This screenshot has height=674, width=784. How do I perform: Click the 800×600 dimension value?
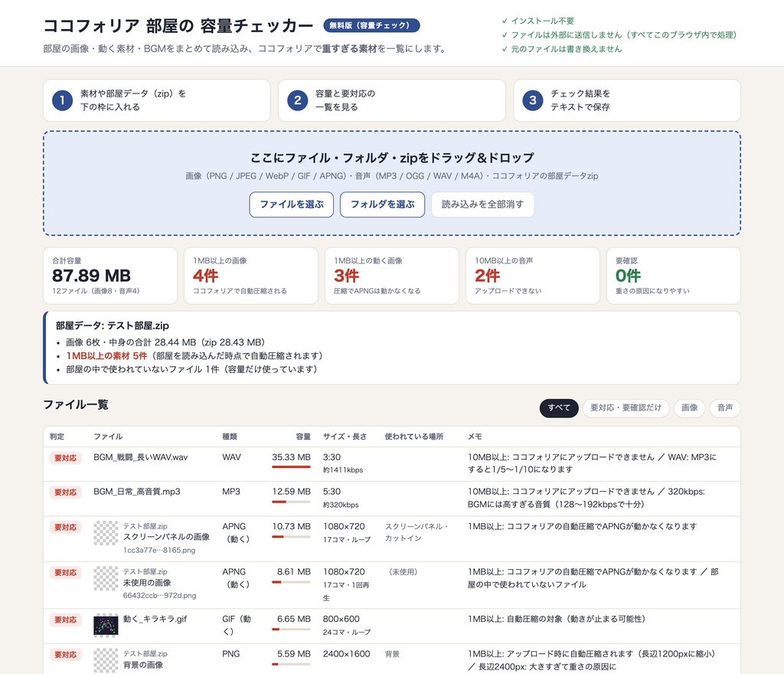point(341,619)
